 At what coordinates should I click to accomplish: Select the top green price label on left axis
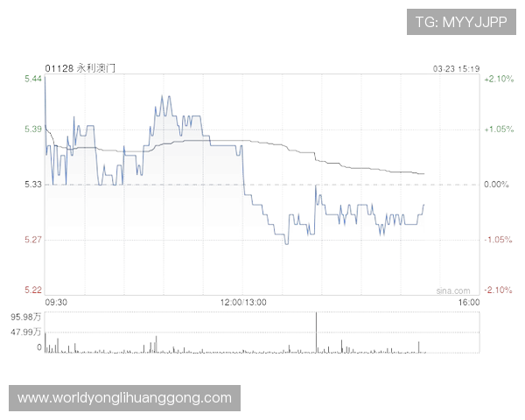point(33,79)
